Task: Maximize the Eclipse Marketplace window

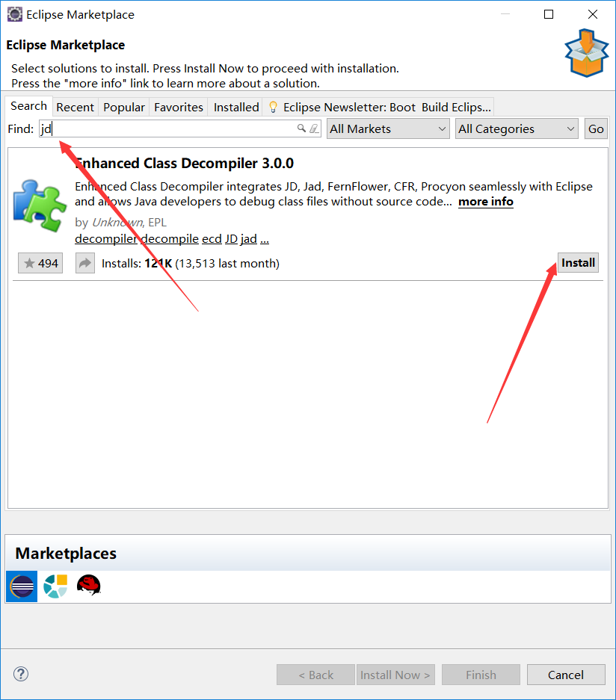Action: coord(549,14)
